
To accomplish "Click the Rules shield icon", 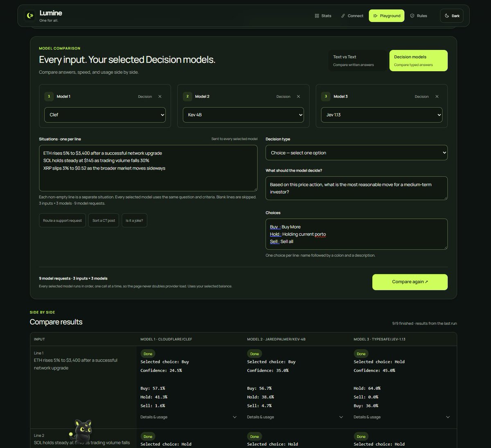I will click(x=412, y=16).
